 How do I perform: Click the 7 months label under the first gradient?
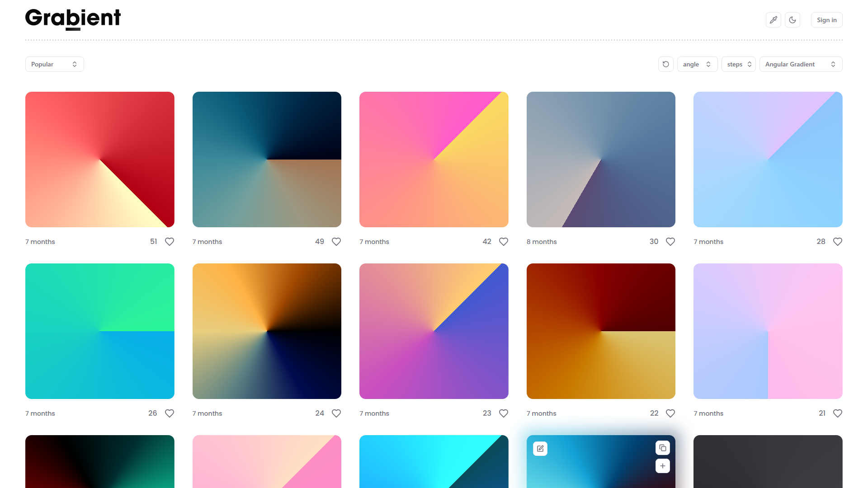click(40, 241)
